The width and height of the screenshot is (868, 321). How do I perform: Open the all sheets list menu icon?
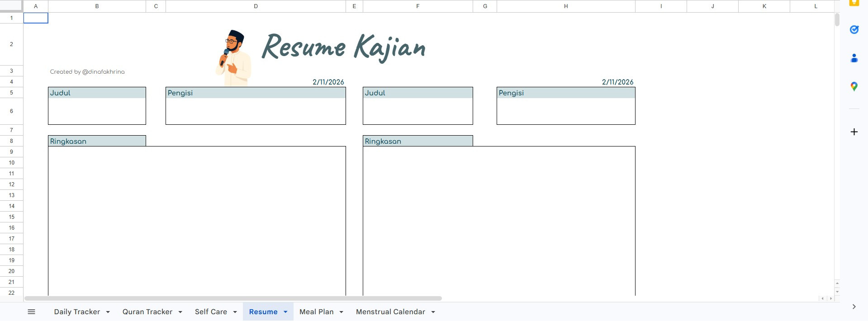(31, 312)
